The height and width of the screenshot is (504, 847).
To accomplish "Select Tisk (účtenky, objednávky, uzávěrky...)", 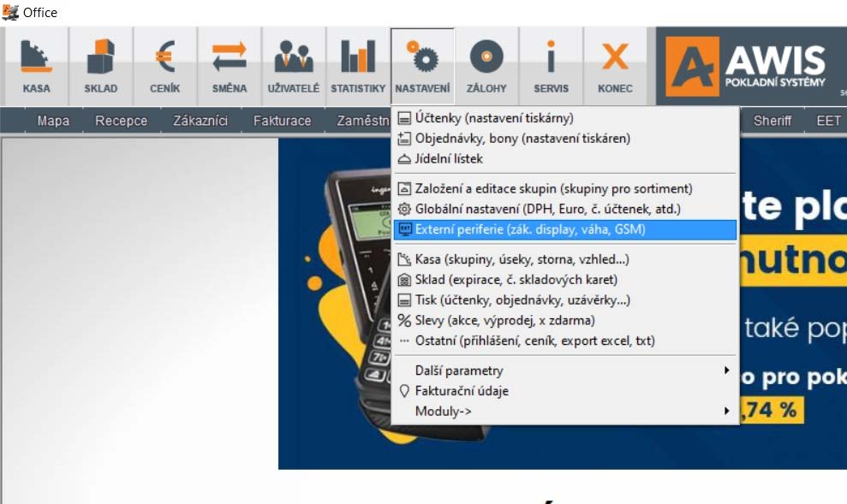I will coord(565,300).
